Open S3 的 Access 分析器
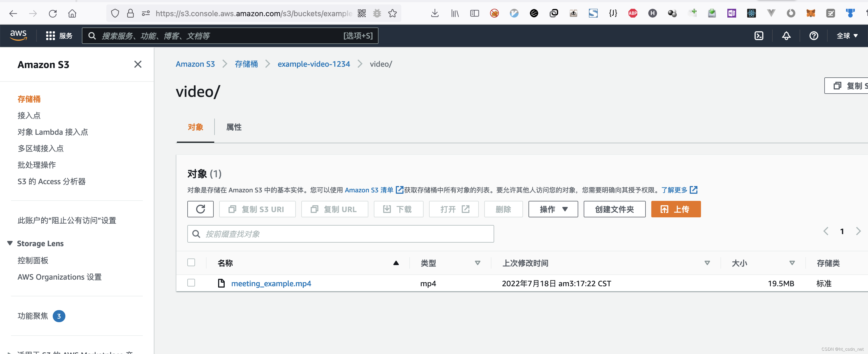This screenshot has width=868, height=354. tap(52, 181)
